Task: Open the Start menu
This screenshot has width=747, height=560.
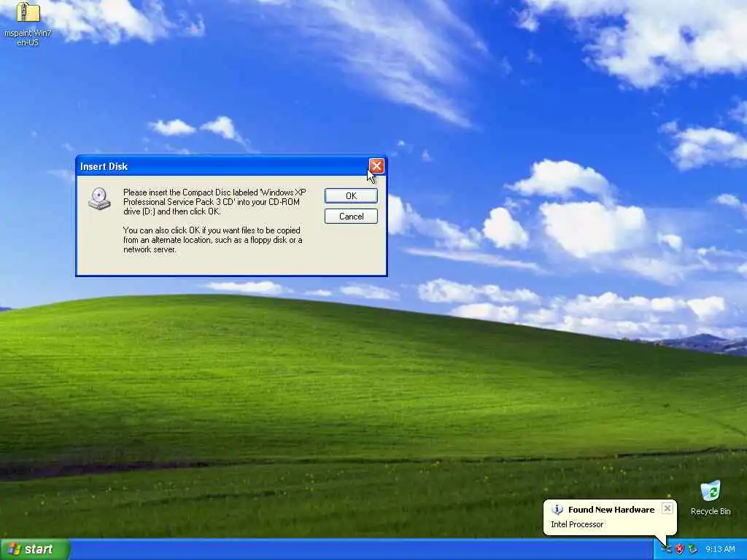Action: (x=35, y=549)
